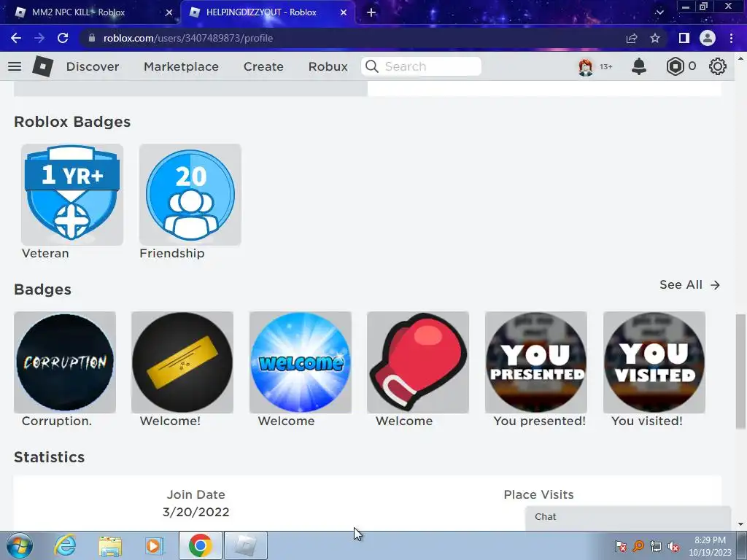Open the Robux balance icon
Screen dimensions: 747x560
(675, 66)
